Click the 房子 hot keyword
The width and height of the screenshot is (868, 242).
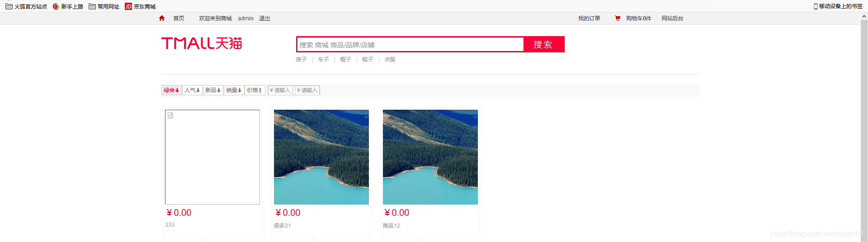(301, 60)
